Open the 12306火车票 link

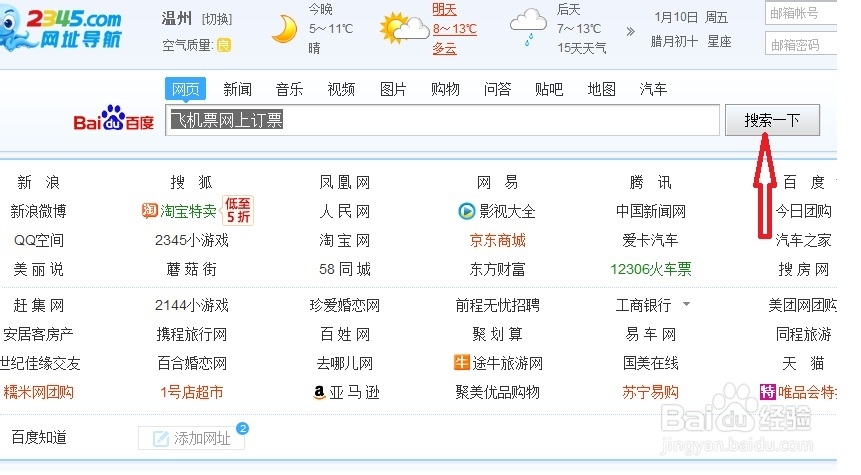[x=651, y=269]
